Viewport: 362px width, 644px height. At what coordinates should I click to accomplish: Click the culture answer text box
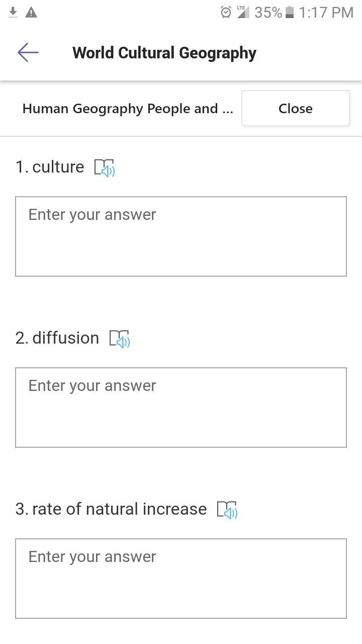pos(181,236)
